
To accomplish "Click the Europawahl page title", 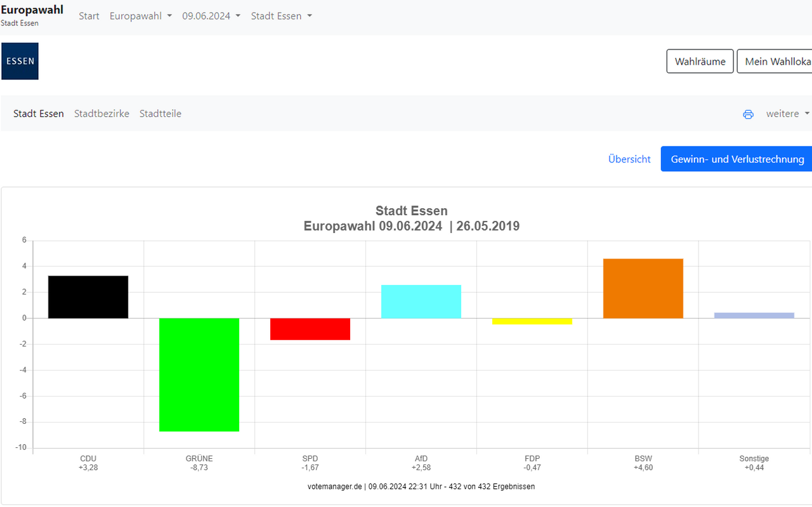I will tap(32, 10).
